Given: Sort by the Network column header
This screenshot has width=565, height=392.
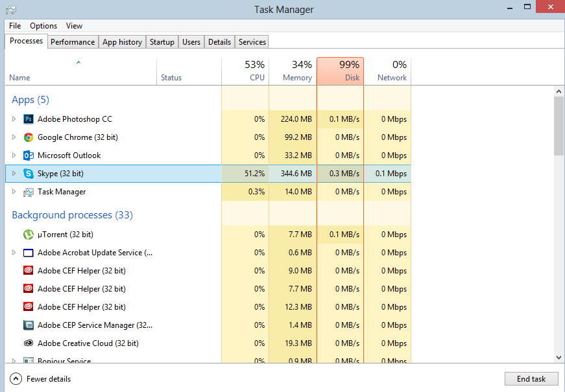Looking at the screenshot, I should [x=387, y=72].
